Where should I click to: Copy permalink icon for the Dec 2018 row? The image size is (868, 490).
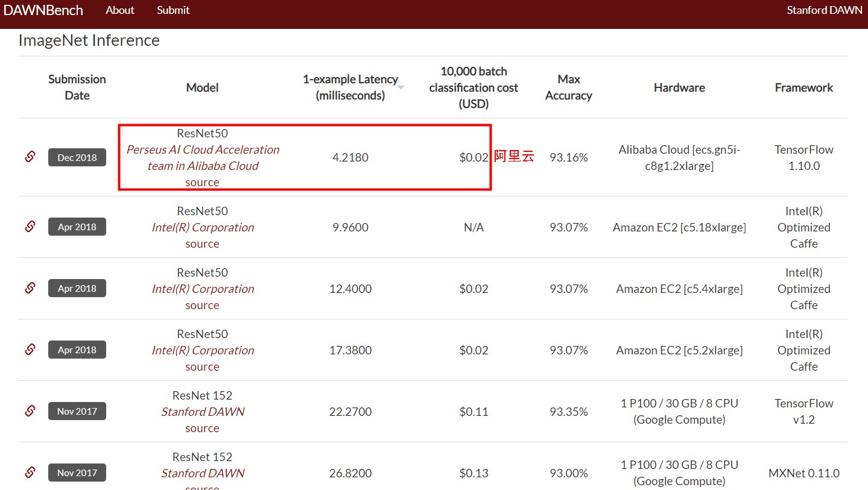point(30,157)
